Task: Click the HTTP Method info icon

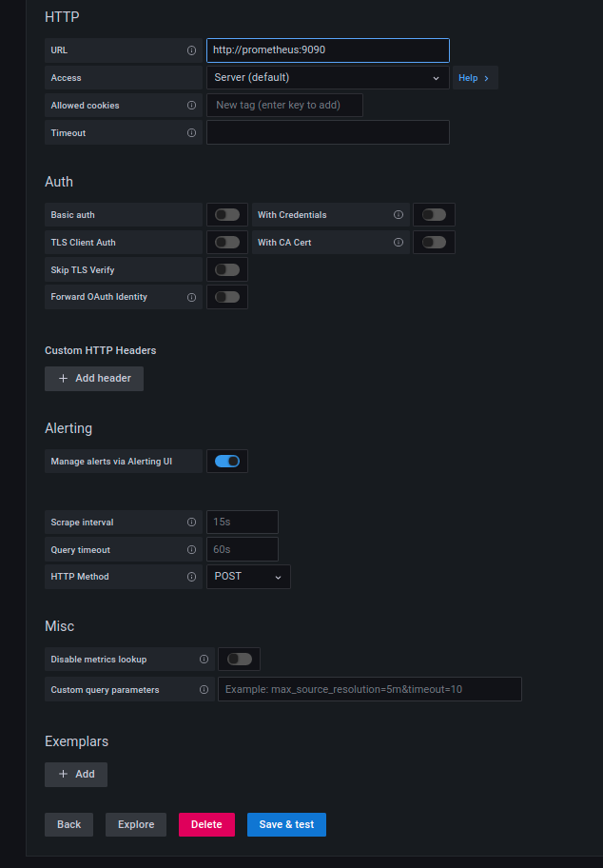Action: pyautogui.click(x=193, y=576)
